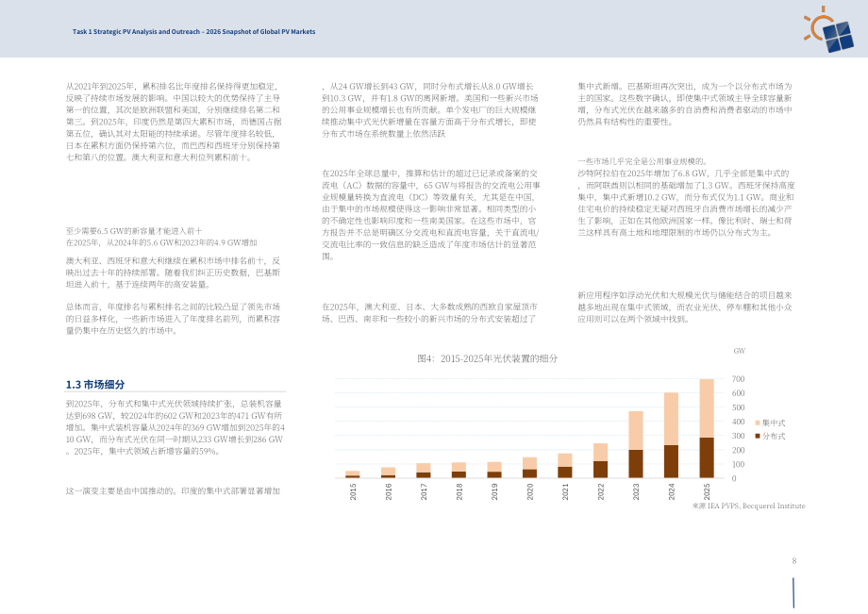Click the x-axis label '2023'
Viewport: 868px width, 614px height.
(x=636, y=491)
